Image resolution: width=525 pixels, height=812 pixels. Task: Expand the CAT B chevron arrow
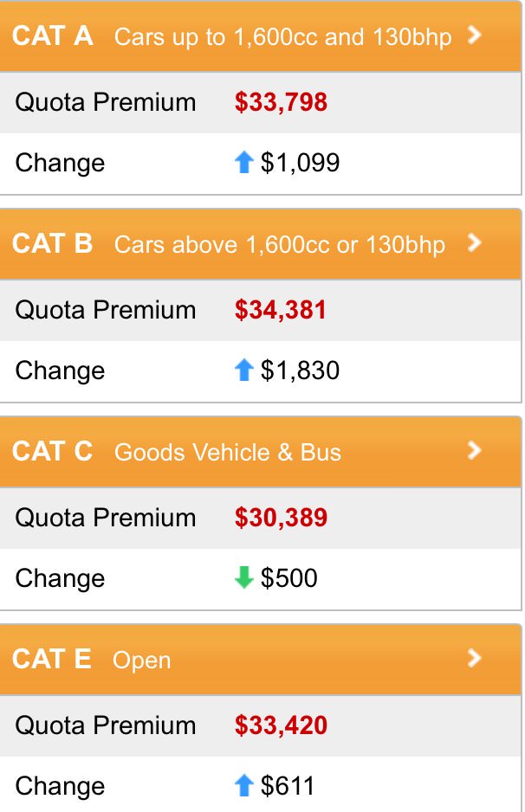(x=473, y=243)
